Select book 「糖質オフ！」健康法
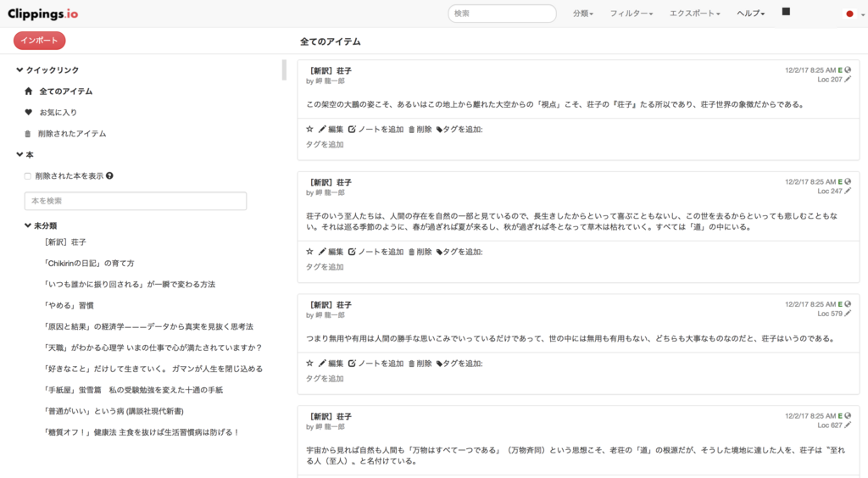The image size is (868, 478). (x=142, y=432)
